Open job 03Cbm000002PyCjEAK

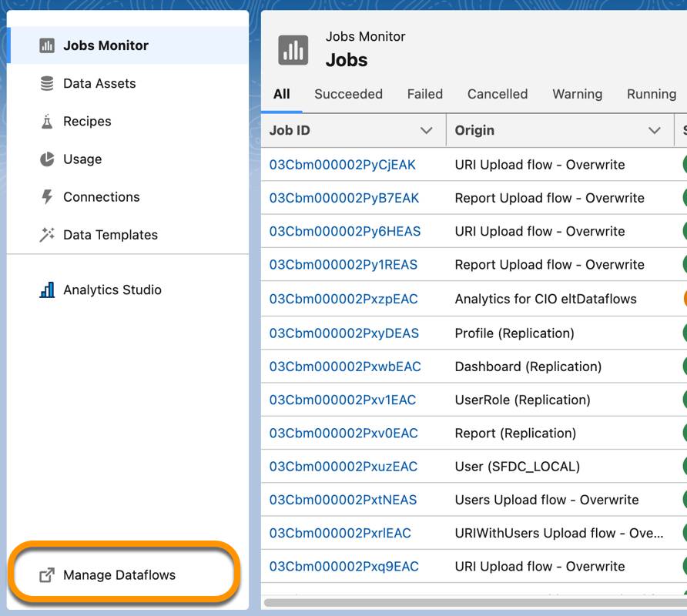point(342,165)
